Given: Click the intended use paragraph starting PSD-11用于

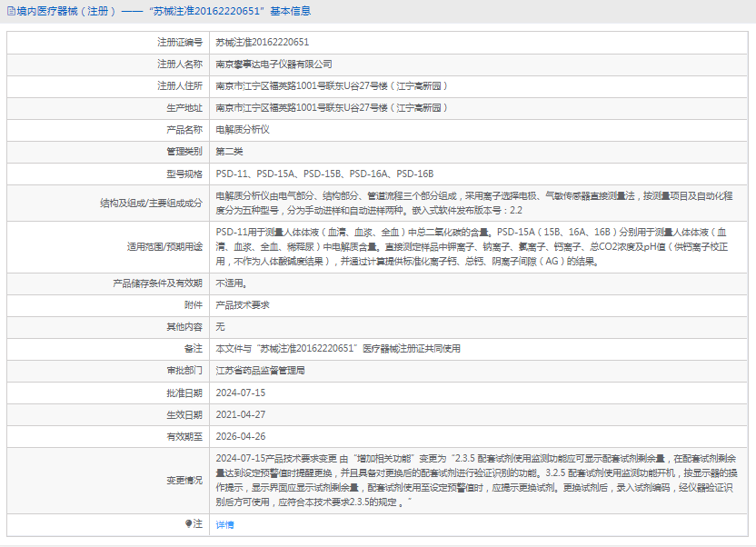Looking at the screenshot, I should 472,247.
